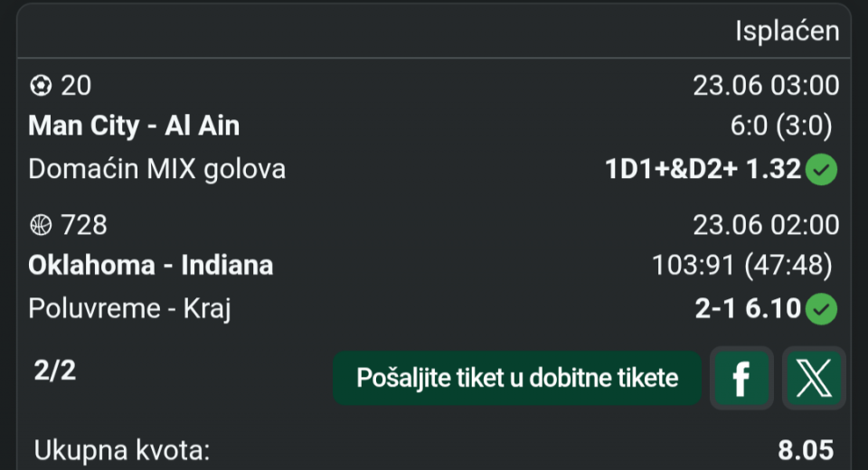Screen dimensions: 868x470
Task: Click match code 728
Action: (83, 225)
